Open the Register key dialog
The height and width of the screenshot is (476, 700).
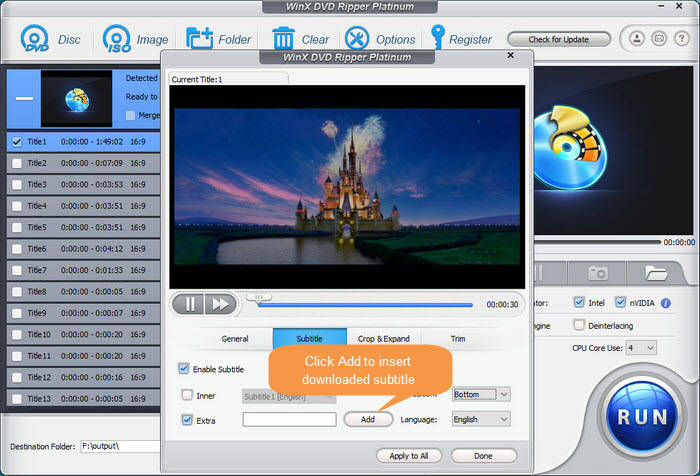click(461, 39)
